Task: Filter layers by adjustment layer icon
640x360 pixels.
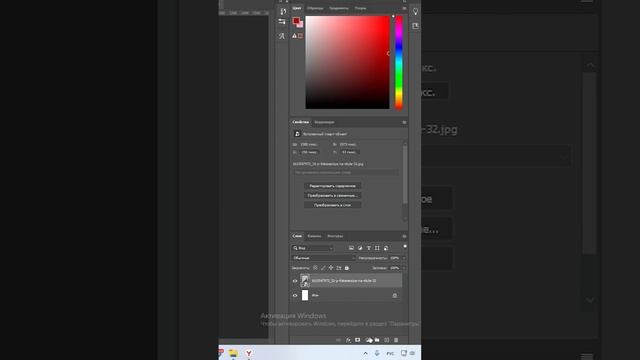Action: [x=360, y=248]
